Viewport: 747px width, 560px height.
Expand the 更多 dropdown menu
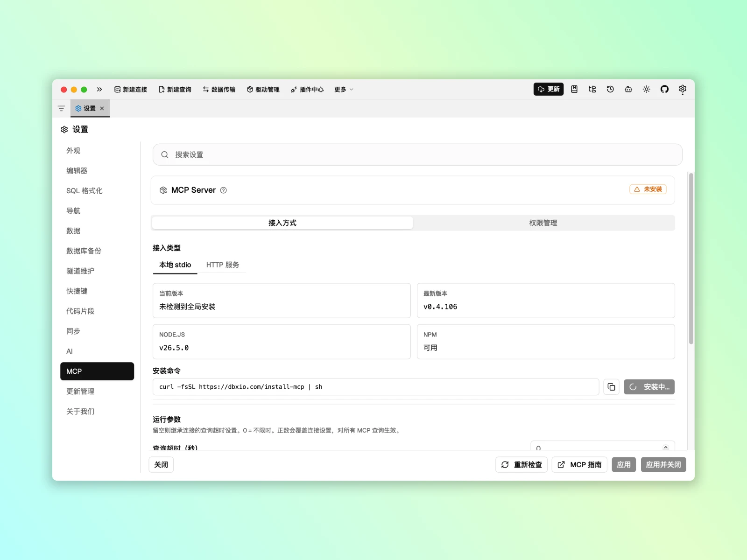coord(344,89)
